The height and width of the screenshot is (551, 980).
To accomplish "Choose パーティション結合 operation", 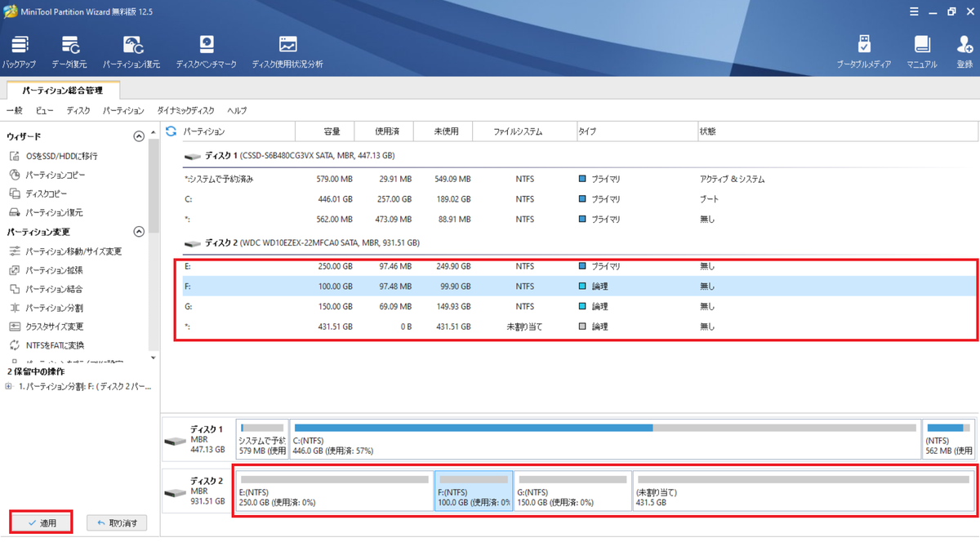I will coord(46,289).
